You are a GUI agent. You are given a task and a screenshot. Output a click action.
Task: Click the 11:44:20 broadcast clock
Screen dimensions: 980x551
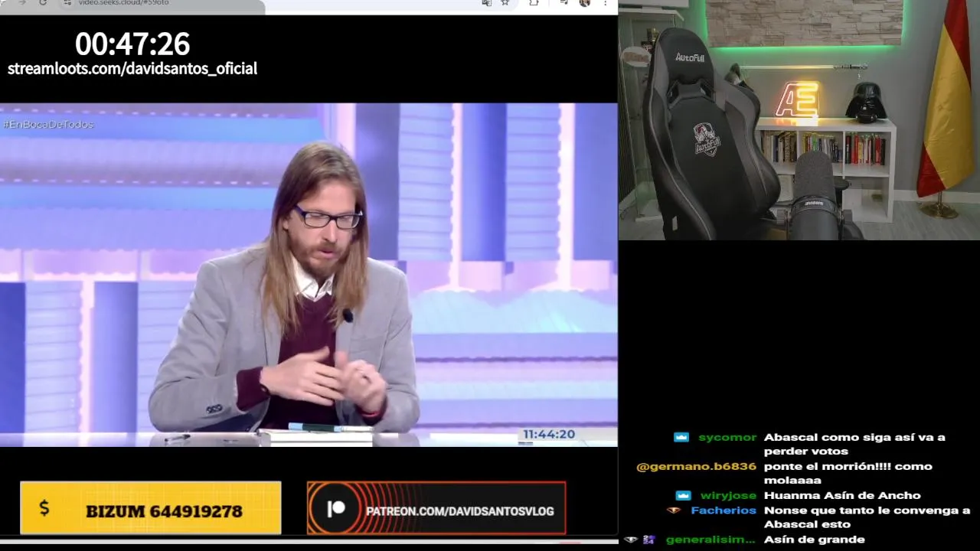pos(548,434)
